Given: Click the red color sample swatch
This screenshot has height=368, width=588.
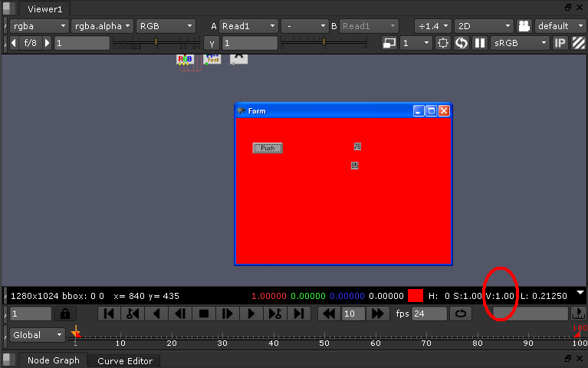Looking at the screenshot, I should (415, 295).
